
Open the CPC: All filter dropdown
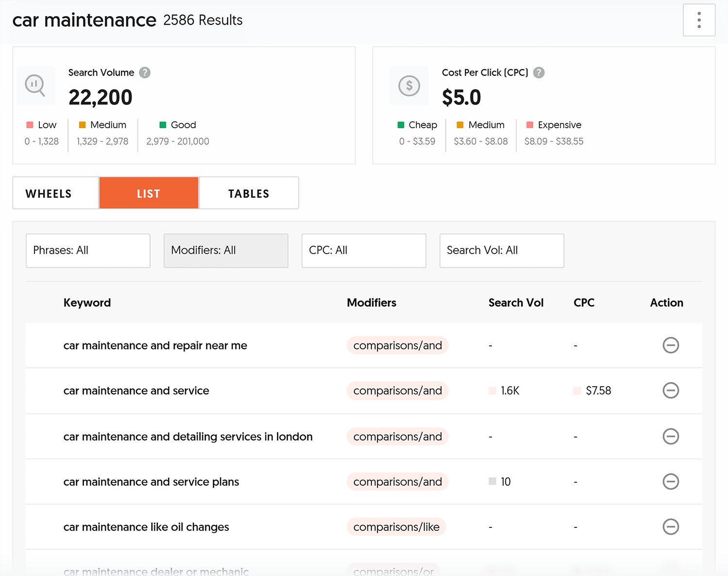[x=364, y=251]
